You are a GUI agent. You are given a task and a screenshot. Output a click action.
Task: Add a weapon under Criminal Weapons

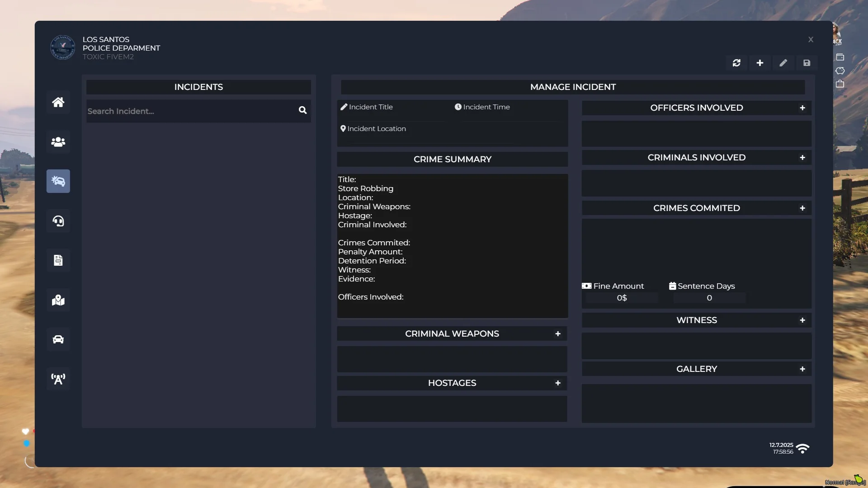(558, 334)
